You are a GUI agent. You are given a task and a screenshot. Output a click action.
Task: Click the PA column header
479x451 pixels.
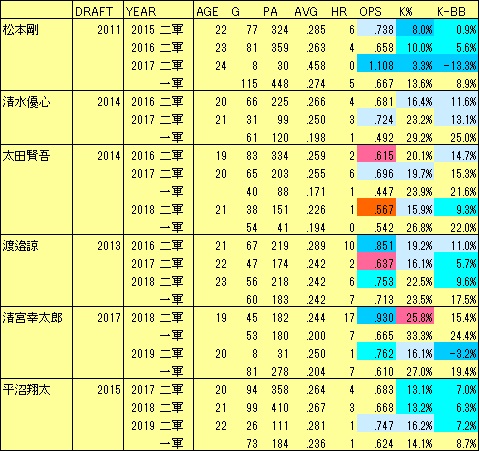coord(270,12)
